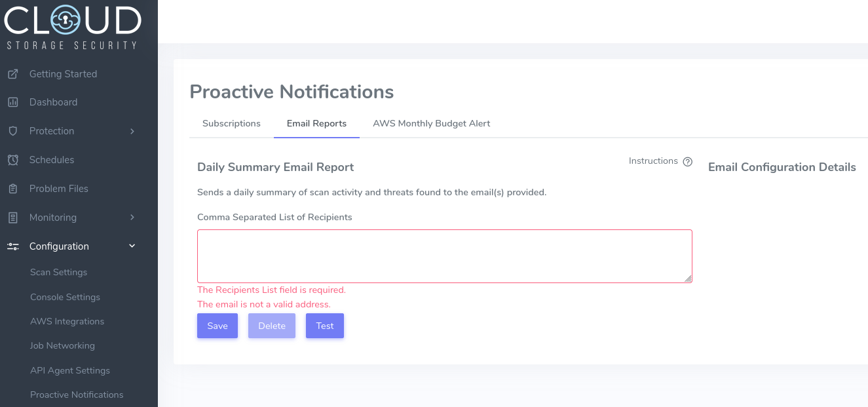Expand the Protection submenu chevron
The width and height of the screenshot is (868, 407).
coord(132,131)
